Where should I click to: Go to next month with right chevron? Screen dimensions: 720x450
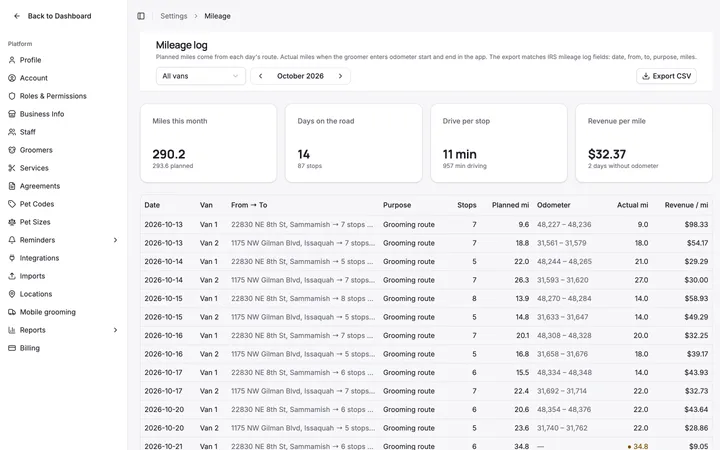340,76
